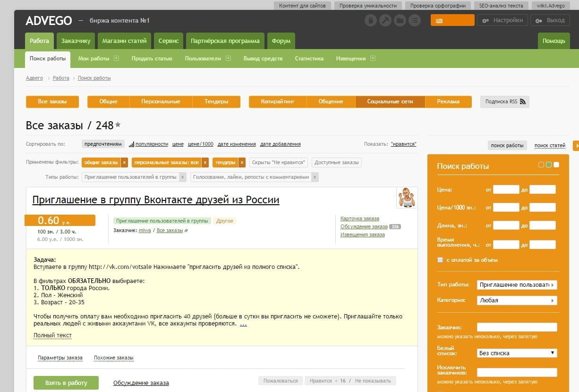Open the Помощь tab
Viewport: 579px width, 392px height.
tap(553, 41)
